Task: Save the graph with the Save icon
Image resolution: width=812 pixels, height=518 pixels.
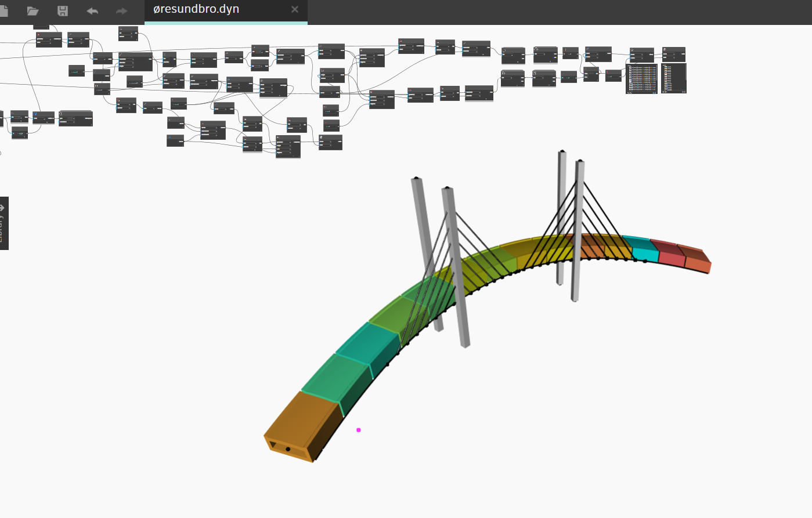Action: (x=62, y=10)
